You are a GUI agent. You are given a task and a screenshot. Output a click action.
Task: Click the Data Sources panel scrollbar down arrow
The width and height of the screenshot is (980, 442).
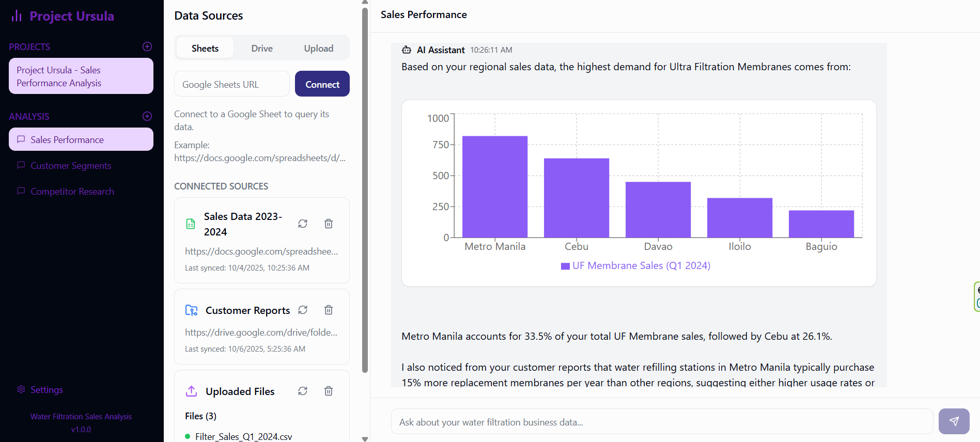tap(365, 439)
